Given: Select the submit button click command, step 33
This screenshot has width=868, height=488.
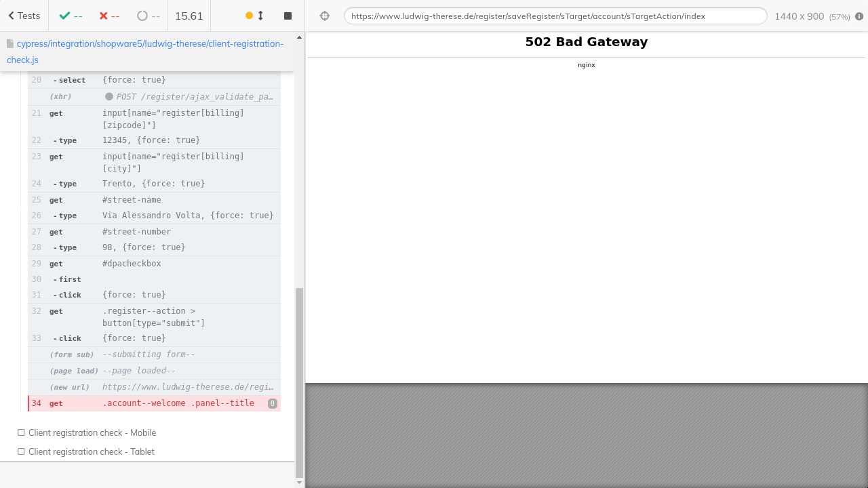Looking at the screenshot, I should pyautogui.click(x=154, y=338).
